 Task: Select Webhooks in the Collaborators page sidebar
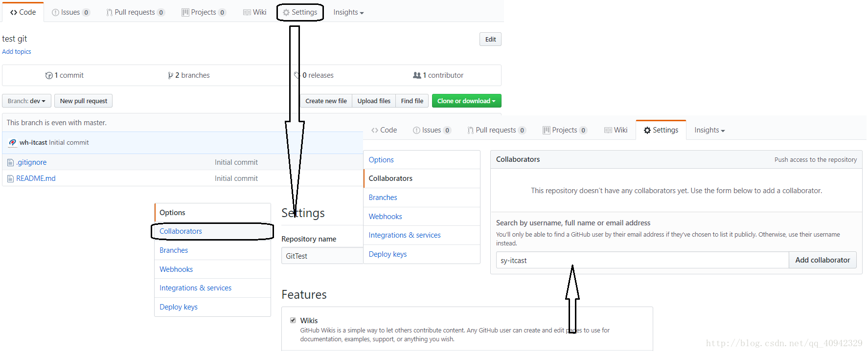click(x=422, y=217)
